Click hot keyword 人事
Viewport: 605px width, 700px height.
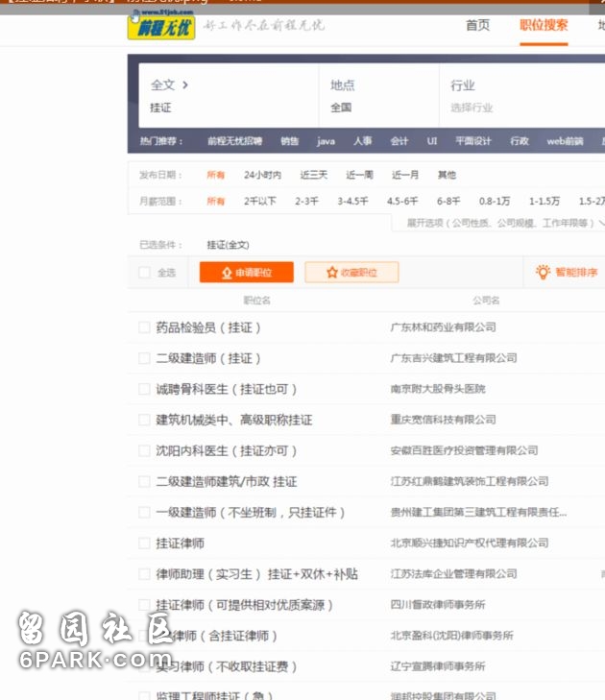[363, 141]
